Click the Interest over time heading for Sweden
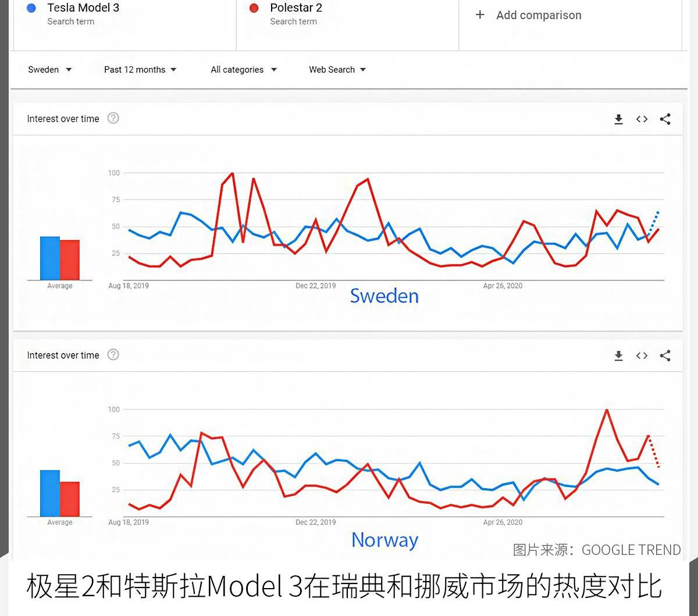 (63, 119)
